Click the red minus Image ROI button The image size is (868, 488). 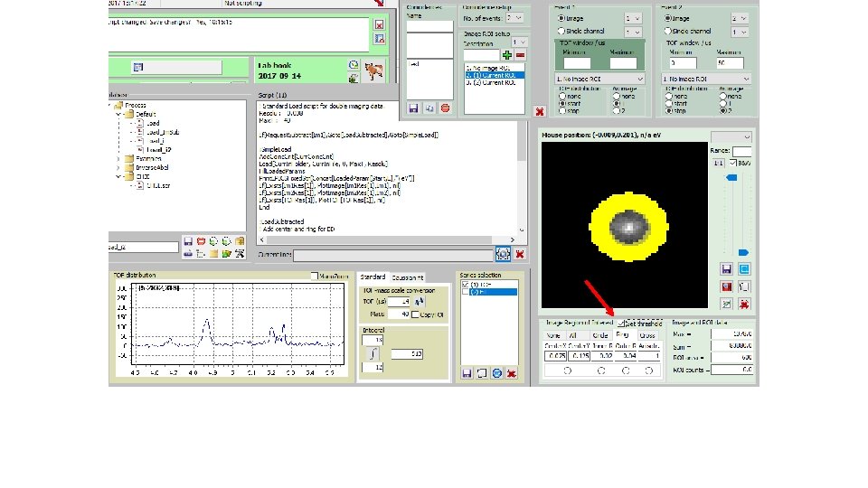tap(520, 55)
